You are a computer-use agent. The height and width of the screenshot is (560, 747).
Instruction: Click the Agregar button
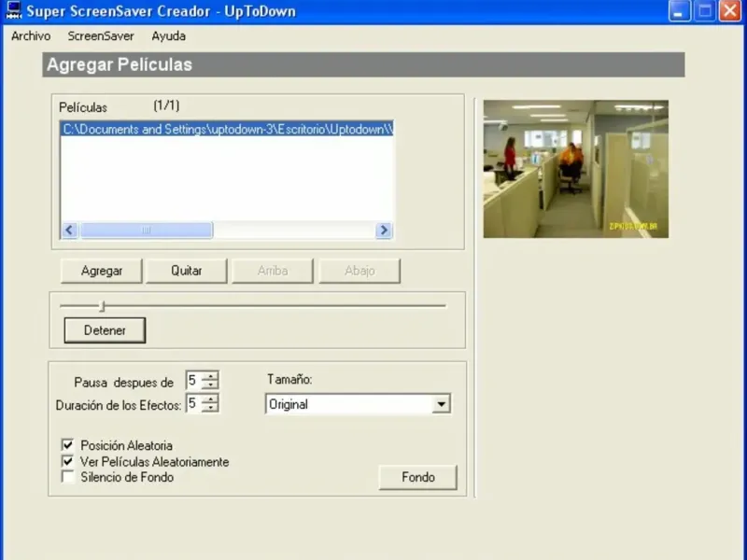click(102, 271)
